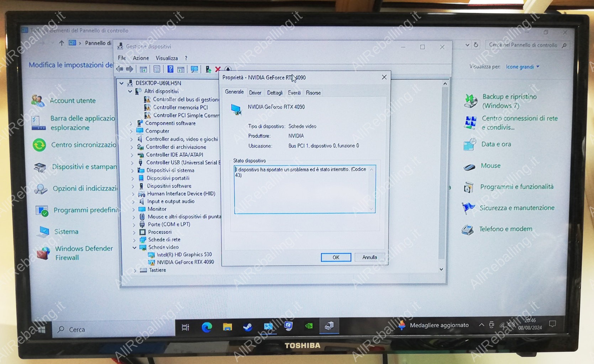Switch to the Driver tab
This screenshot has height=364, width=594.
point(255,93)
